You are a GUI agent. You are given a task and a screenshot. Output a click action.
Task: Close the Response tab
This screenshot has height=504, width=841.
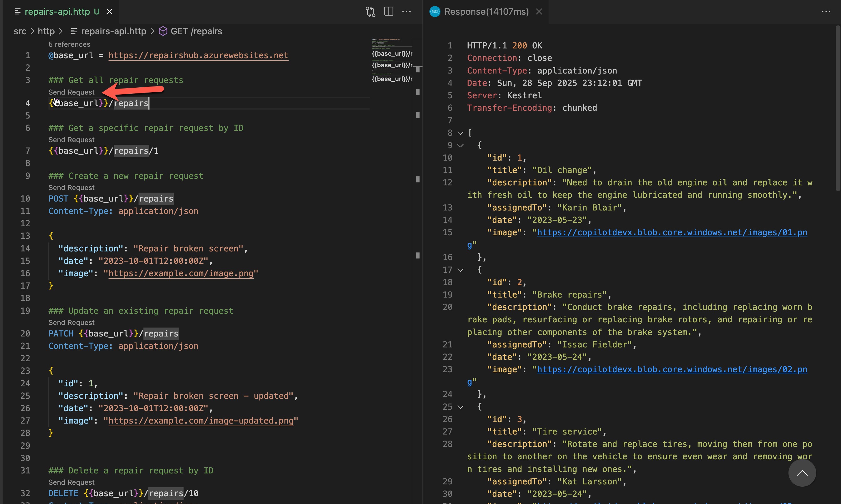(539, 11)
